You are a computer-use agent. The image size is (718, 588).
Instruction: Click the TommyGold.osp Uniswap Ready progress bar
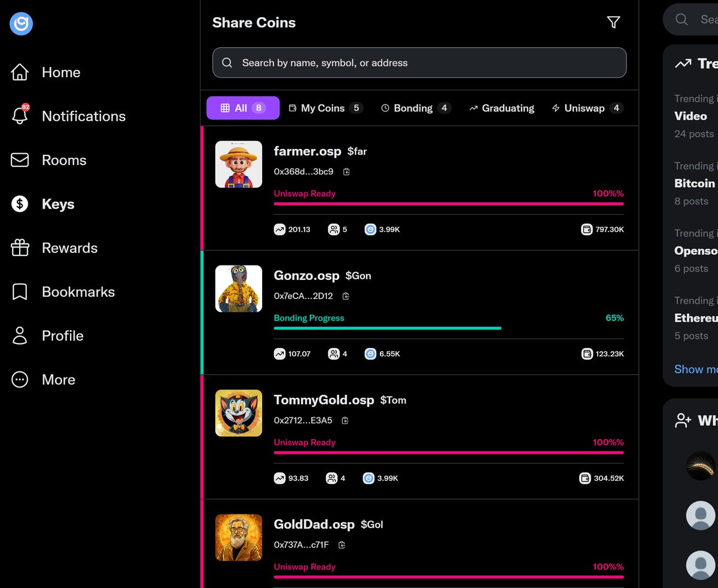pyautogui.click(x=449, y=453)
